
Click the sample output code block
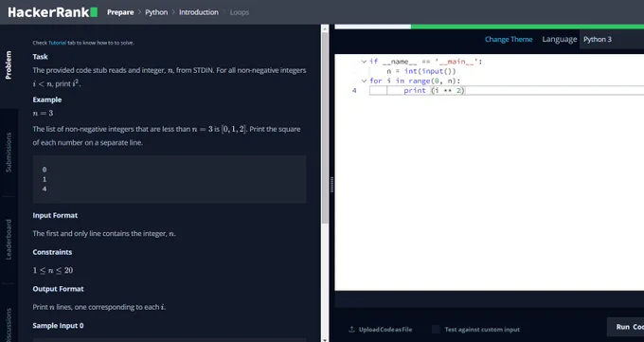click(x=170, y=179)
